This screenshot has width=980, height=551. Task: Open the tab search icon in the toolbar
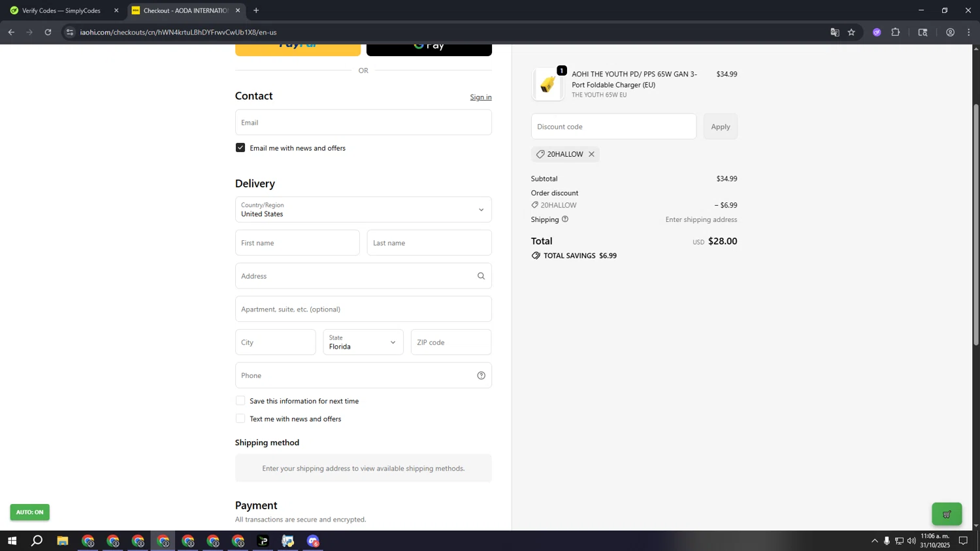click(x=923, y=32)
